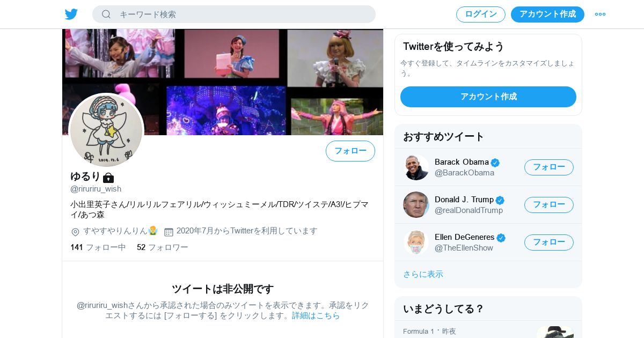Click the ログイン button
This screenshot has width=644, height=338.
click(481, 14)
